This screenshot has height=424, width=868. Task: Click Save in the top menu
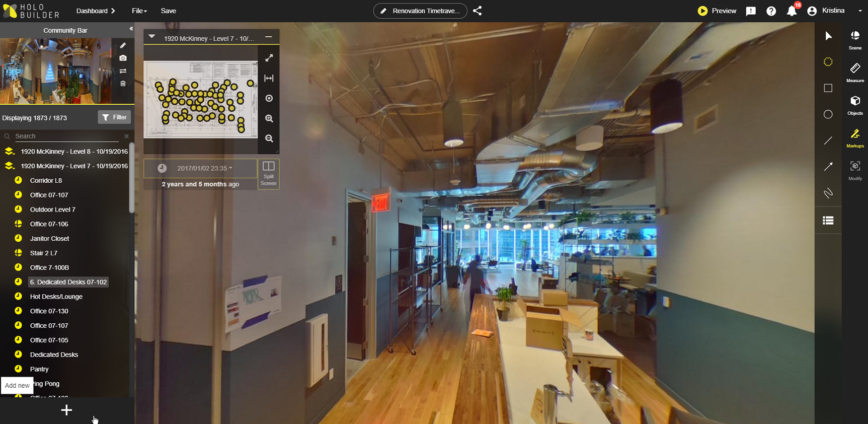pyautogui.click(x=169, y=11)
